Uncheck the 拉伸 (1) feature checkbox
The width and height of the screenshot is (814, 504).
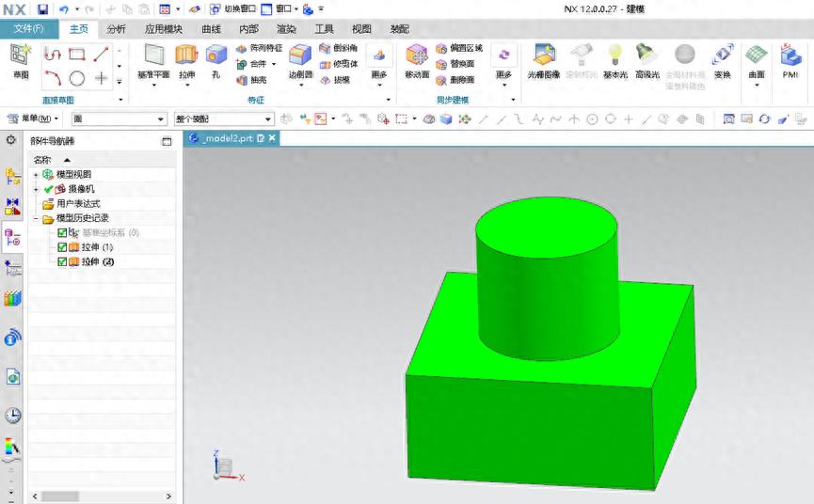click(62, 246)
